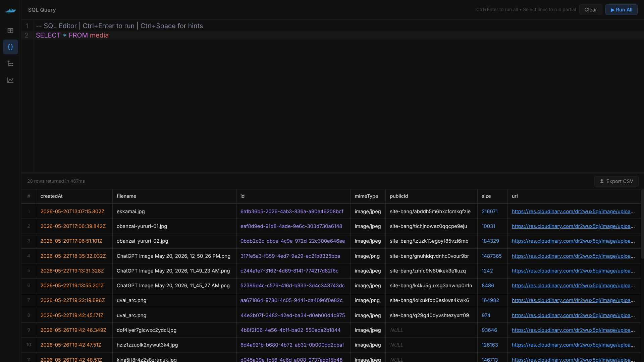Click the SQL Editor comment line
The width and height of the screenshot is (644, 362).
coord(119,26)
